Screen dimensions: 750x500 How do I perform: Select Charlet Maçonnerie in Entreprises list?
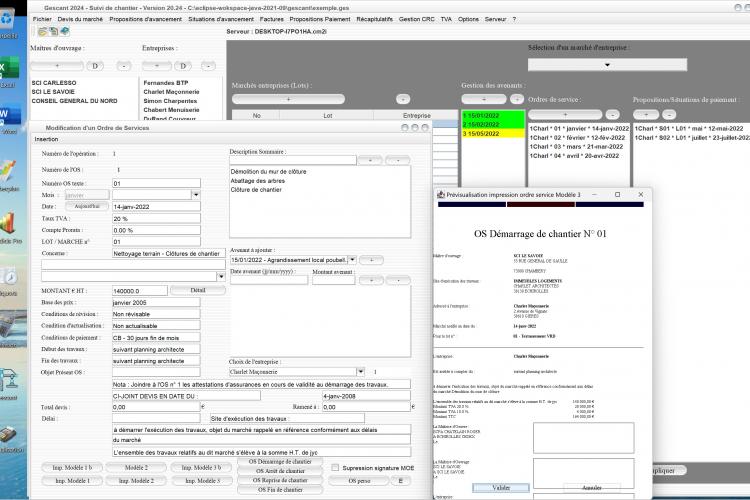(x=171, y=92)
